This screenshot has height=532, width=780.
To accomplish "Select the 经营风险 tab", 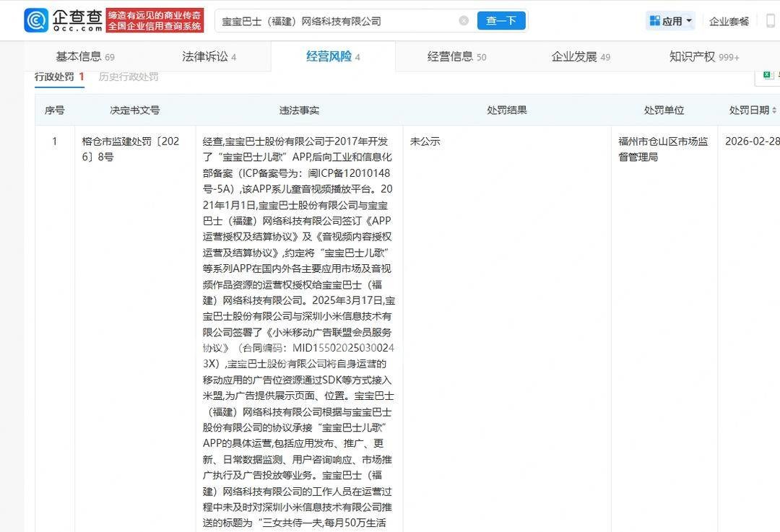I will click(333, 57).
